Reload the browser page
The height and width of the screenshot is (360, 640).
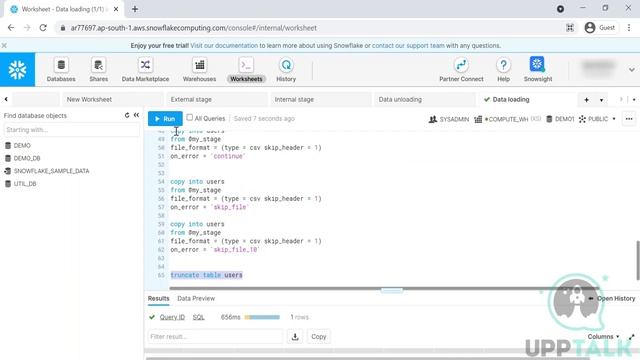point(43,28)
